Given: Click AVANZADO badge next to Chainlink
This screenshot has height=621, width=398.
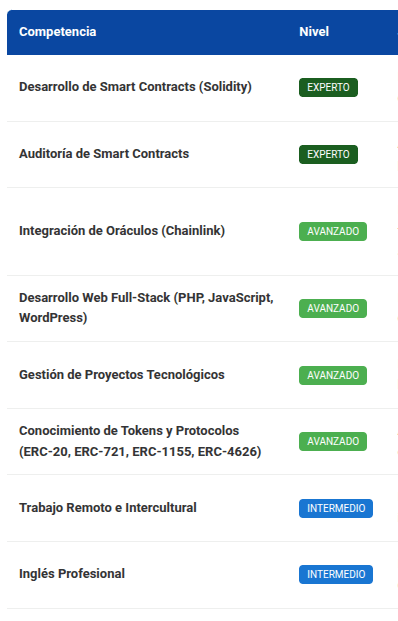Looking at the screenshot, I should 333,231.
